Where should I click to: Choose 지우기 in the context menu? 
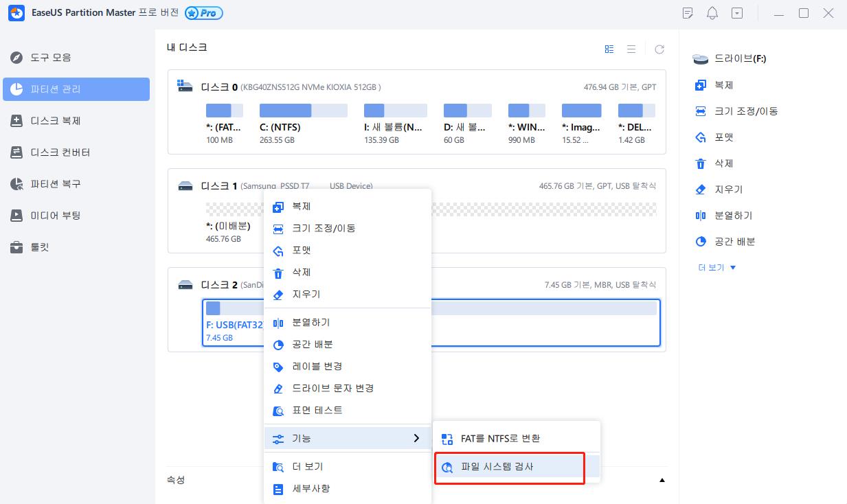pos(348,295)
